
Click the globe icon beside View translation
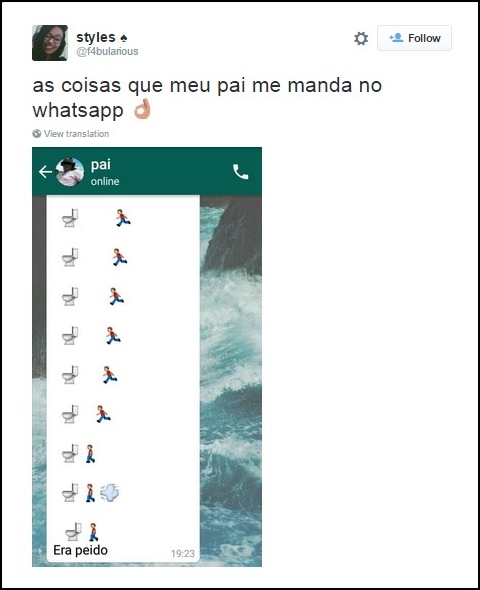36,134
